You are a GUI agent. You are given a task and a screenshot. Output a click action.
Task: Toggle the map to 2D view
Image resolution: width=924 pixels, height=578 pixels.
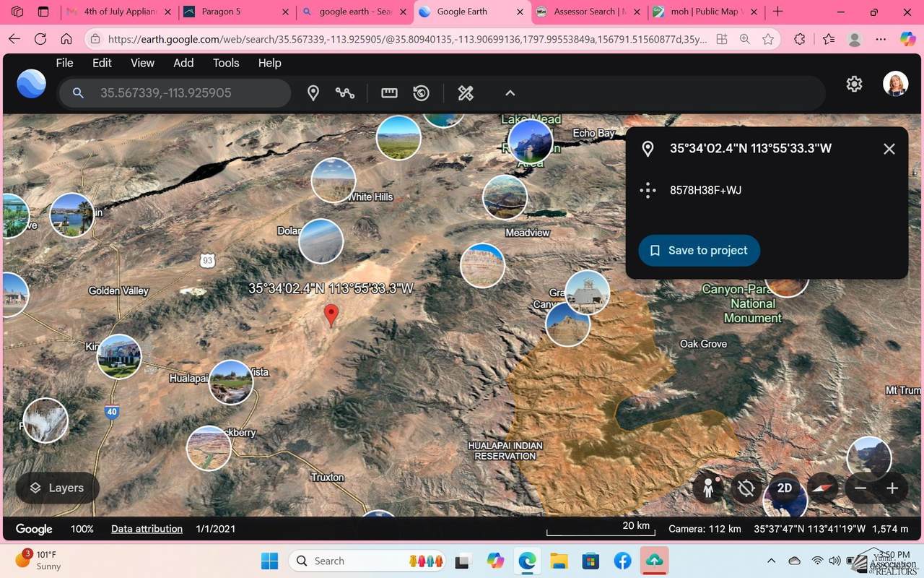pos(785,488)
